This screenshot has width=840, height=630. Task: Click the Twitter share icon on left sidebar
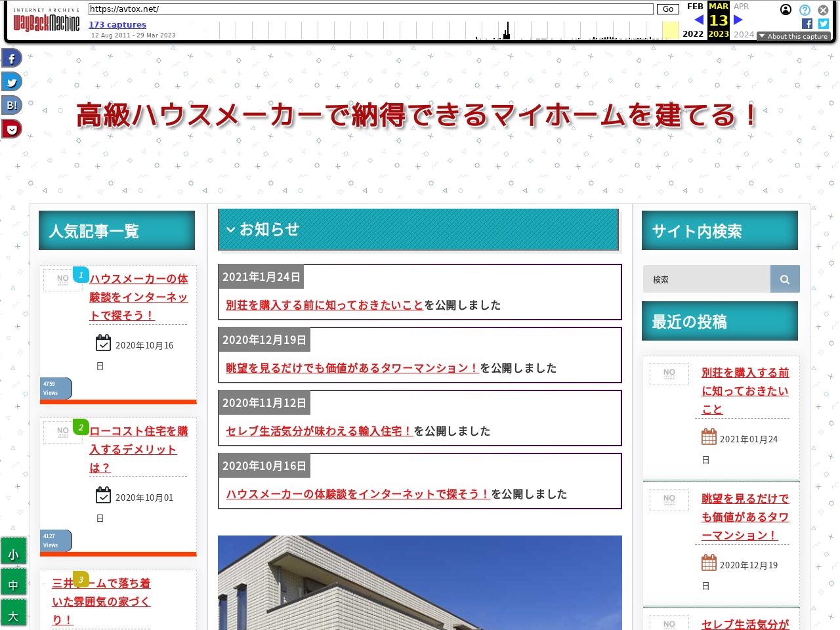[x=12, y=82]
